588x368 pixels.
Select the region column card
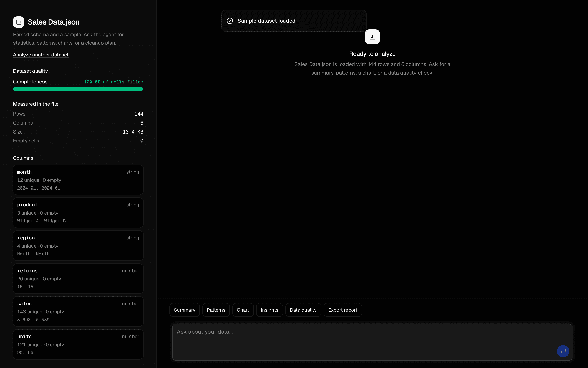[x=78, y=246]
